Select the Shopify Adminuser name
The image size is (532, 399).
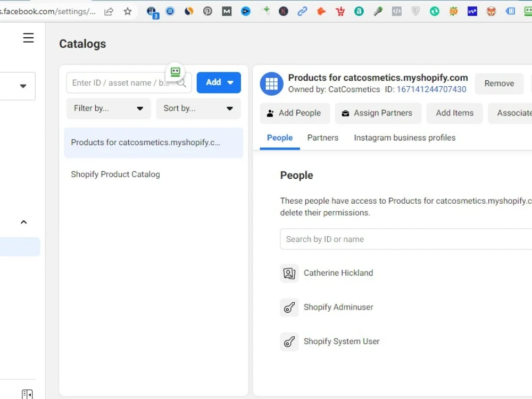pos(338,307)
